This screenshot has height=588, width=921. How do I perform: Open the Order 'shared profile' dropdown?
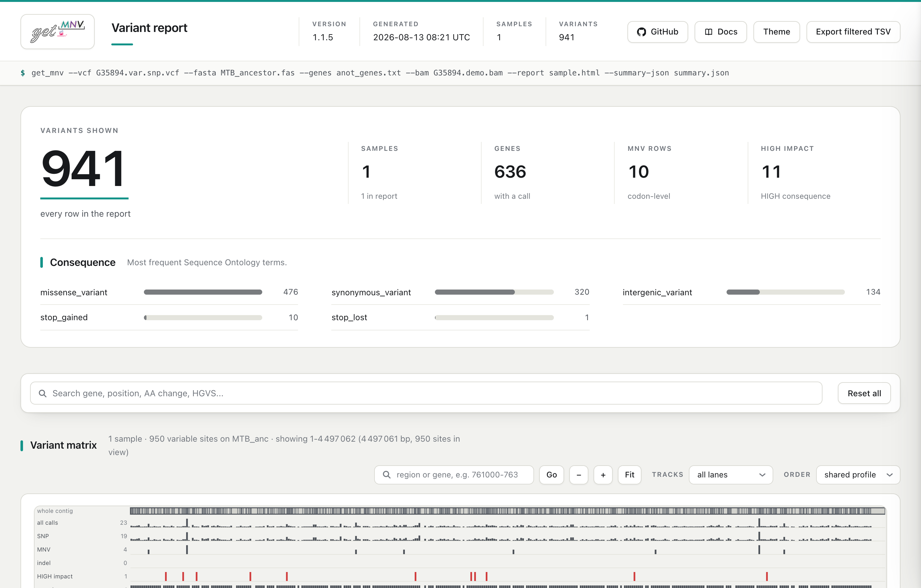tap(858, 475)
